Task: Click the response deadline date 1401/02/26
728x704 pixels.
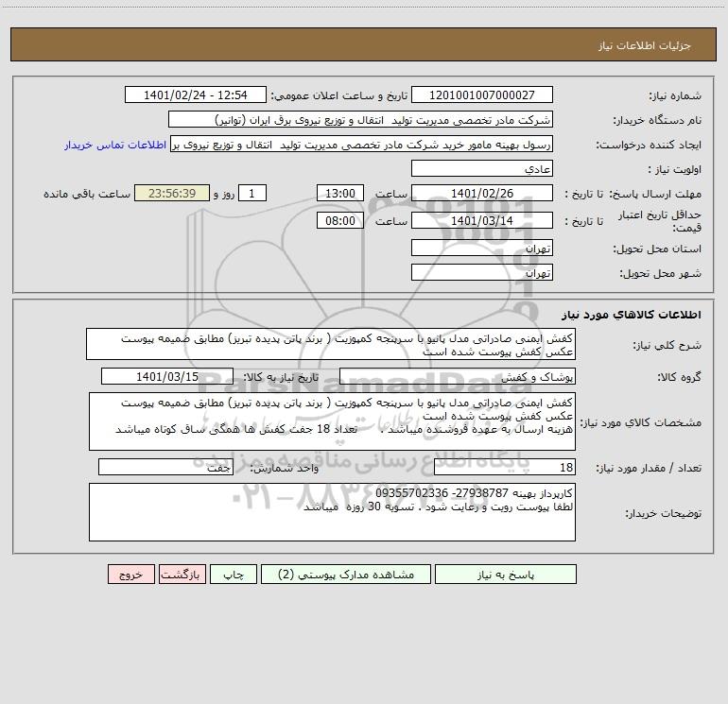Action: coord(482,193)
